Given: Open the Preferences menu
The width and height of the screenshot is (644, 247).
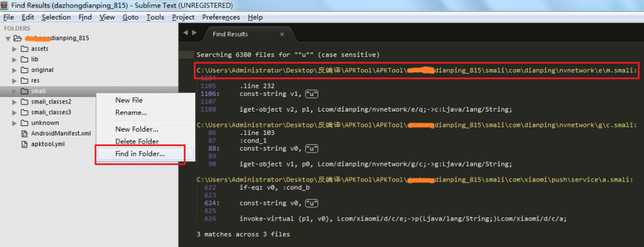Looking at the screenshot, I should pos(221,17).
